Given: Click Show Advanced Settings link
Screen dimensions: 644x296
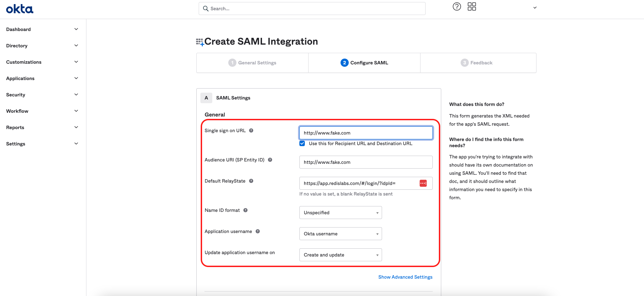Looking at the screenshot, I should (405, 277).
